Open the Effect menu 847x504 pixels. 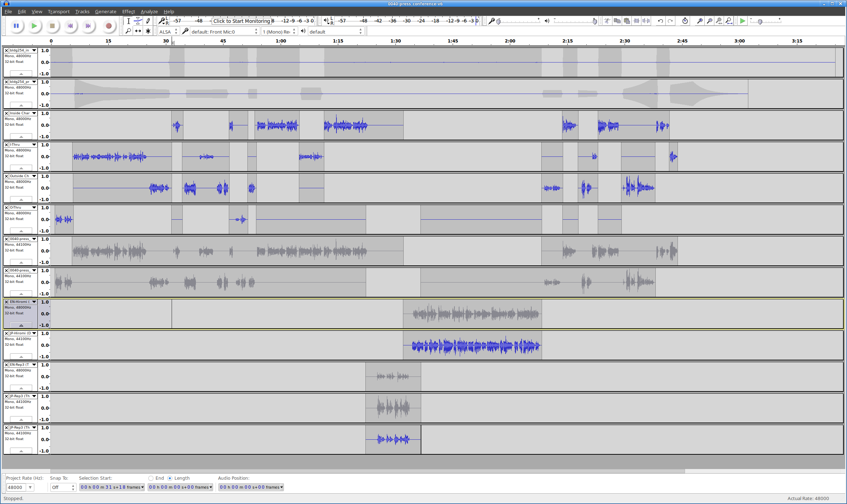[x=128, y=11]
